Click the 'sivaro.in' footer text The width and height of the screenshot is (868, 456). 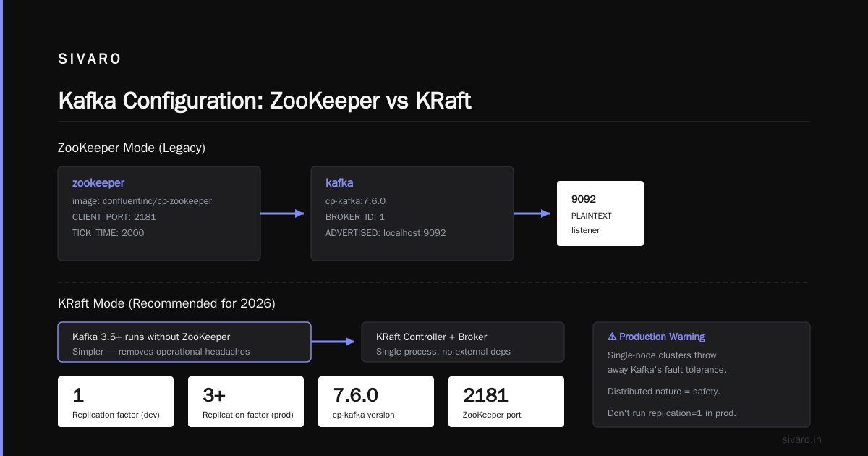801,439
